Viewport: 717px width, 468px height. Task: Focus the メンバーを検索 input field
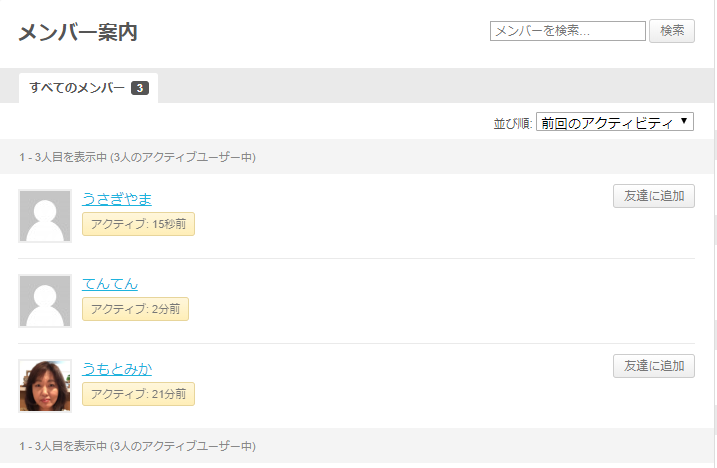click(567, 31)
